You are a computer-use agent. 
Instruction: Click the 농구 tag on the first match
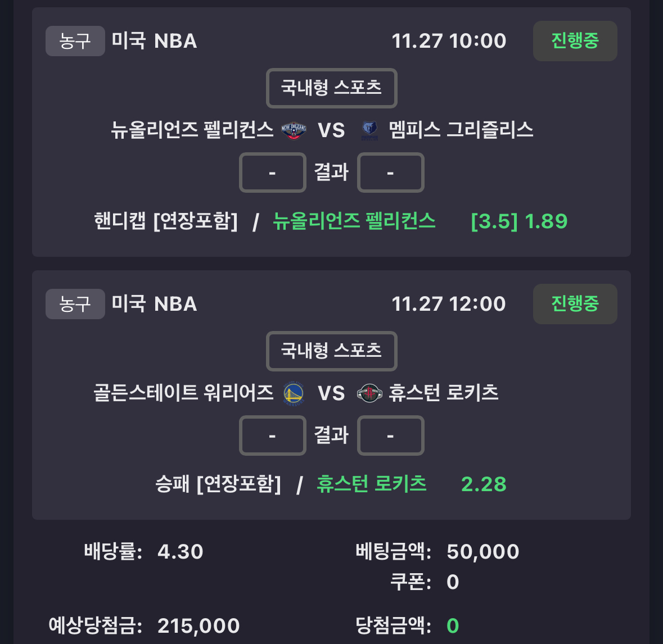tap(75, 41)
